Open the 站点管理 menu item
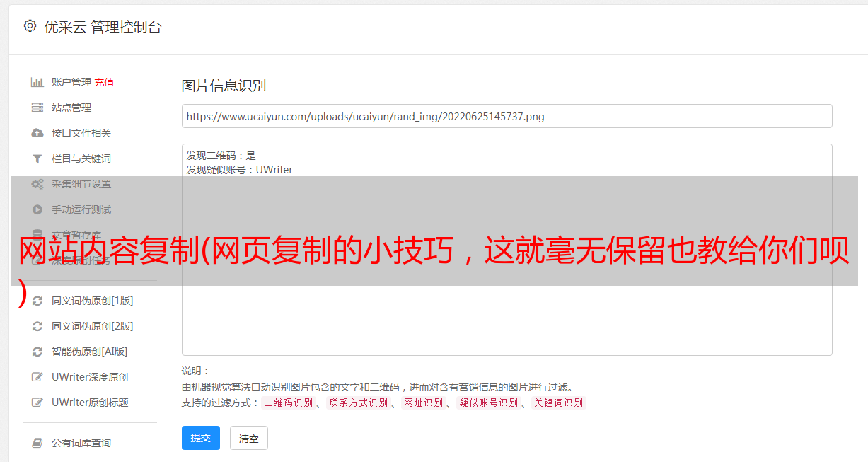 coord(71,108)
